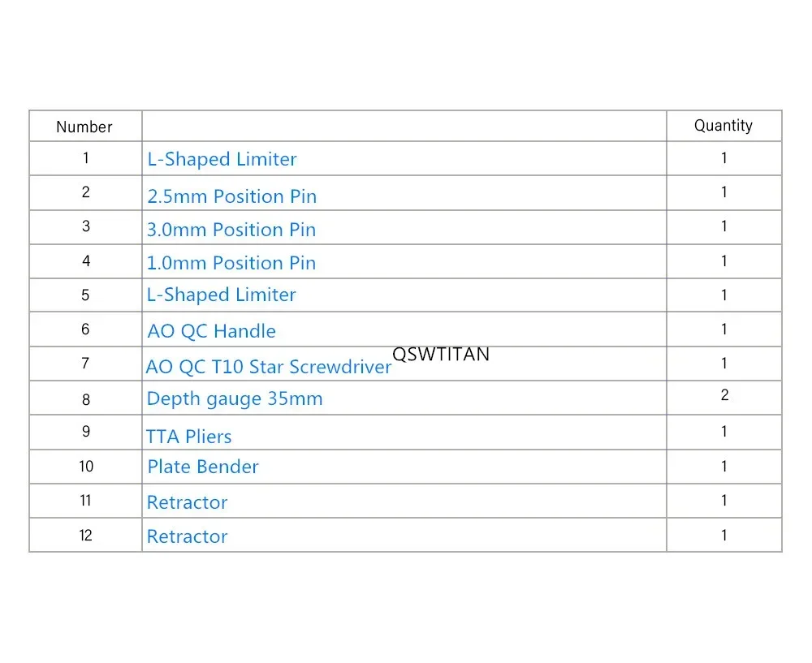Open the 3.0mm Position Pin link

231,230
